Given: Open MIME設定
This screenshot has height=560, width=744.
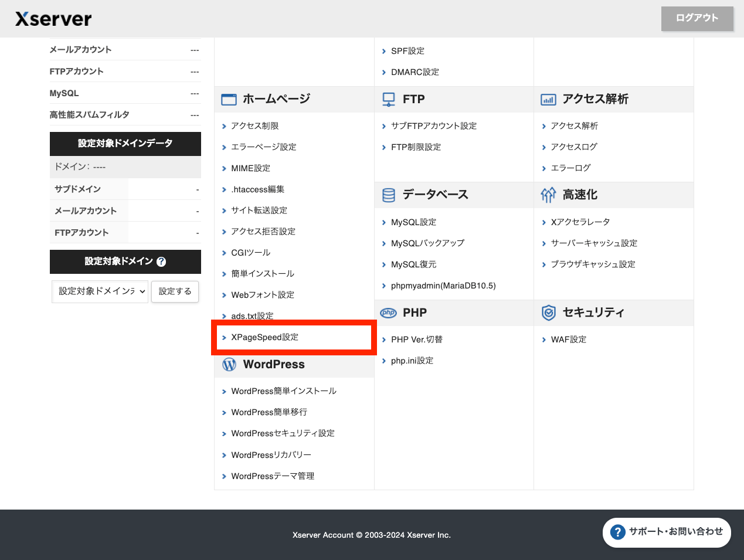Looking at the screenshot, I should coord(251,168).
